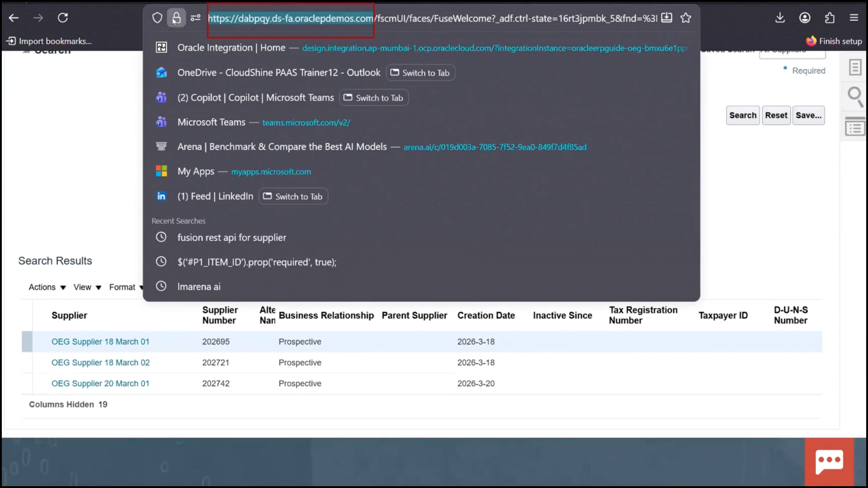Screen dimensions: 868x488
Task: Go back with the browser back arrow
Action: pos(14,18)
